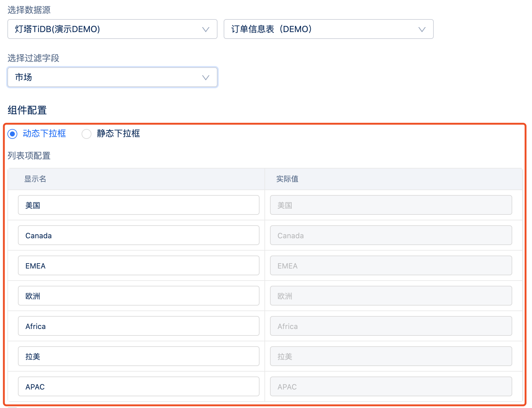Open the 订单信息表 (DEMO) table dropdown
This screenshot has width=532, height=408.
328,29
